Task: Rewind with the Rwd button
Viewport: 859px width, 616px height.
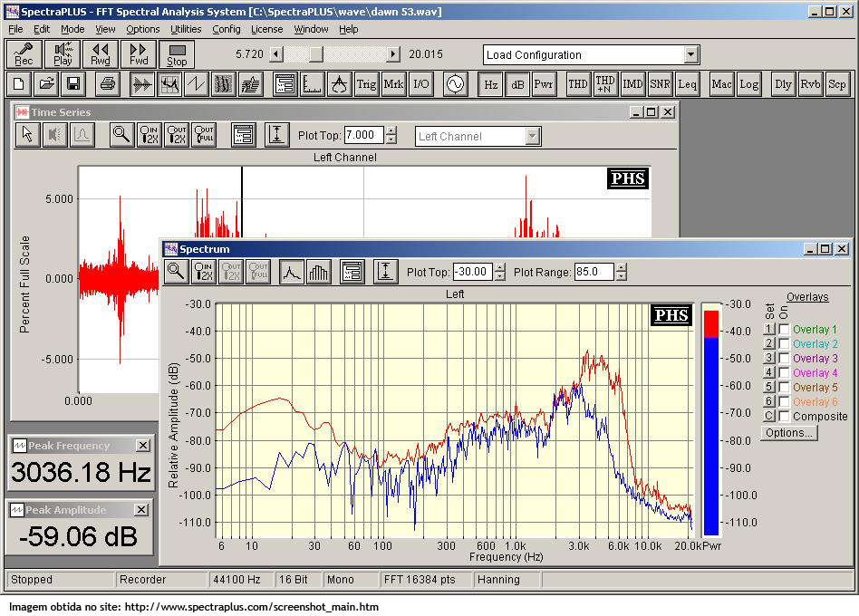Action: [101, 54]
